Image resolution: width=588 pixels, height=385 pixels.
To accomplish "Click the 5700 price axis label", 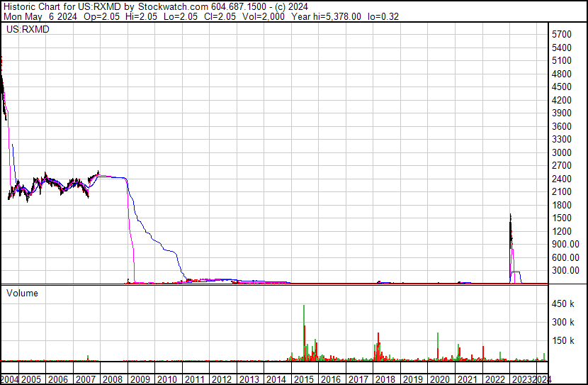I will (x=562, y=34).
